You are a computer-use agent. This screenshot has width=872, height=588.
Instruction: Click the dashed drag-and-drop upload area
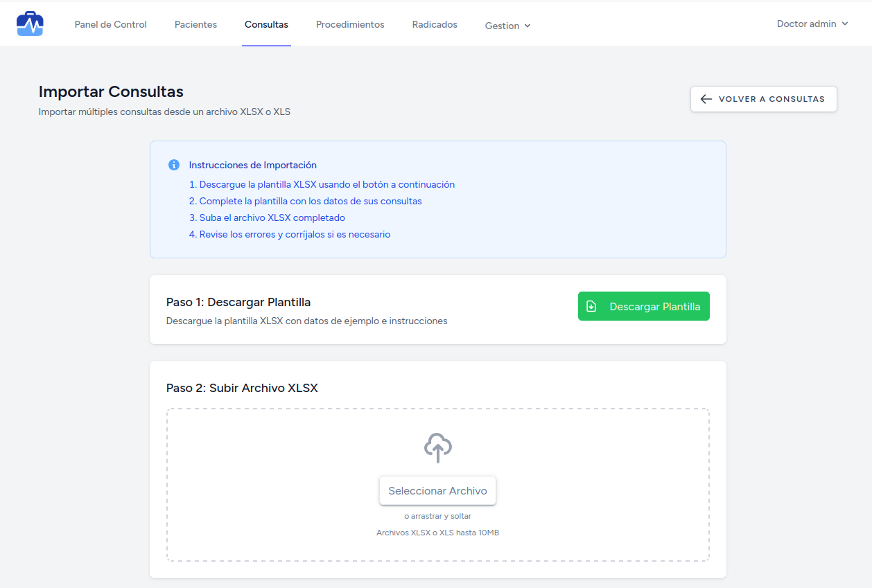click(277, 485)
